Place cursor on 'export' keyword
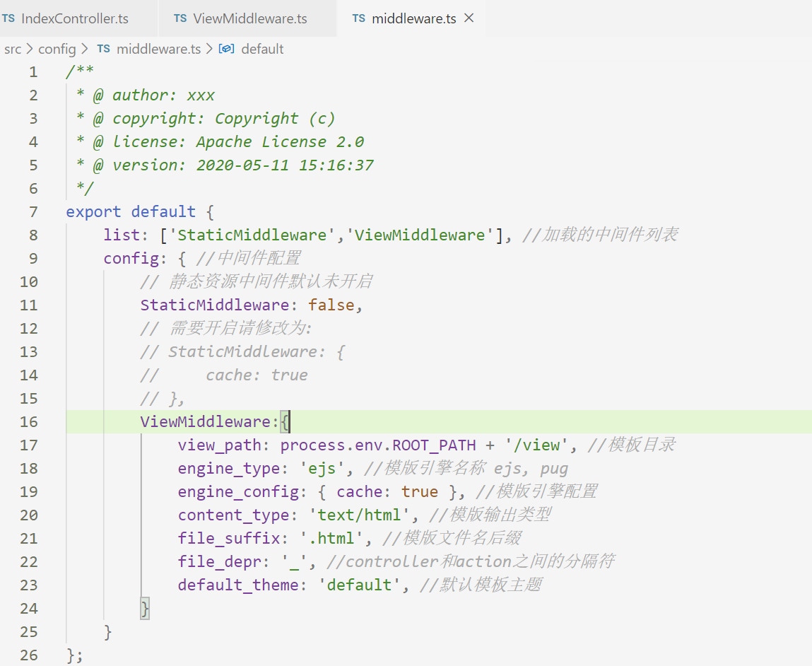The width and height of the screenshot is (812, 666). pyautogui.click(x=93, y=212)
